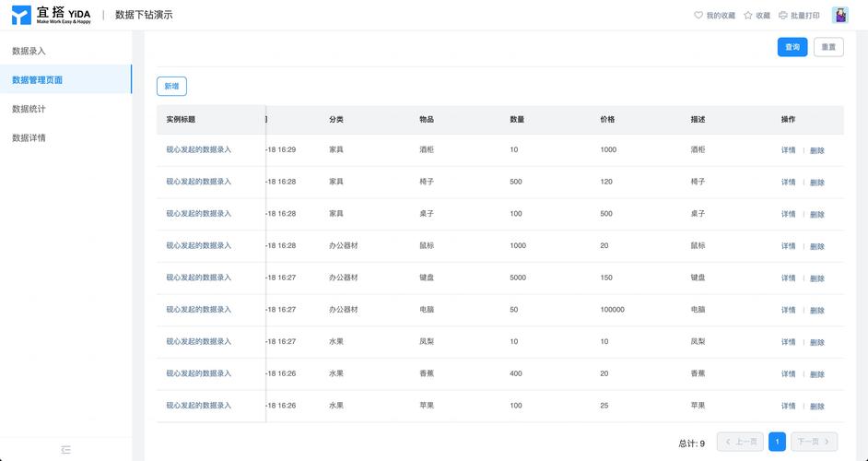The width and height of the screenshot is (868, 461).
Task: Select 数据管理页面 sidebar item
Action: coord(38,80)
